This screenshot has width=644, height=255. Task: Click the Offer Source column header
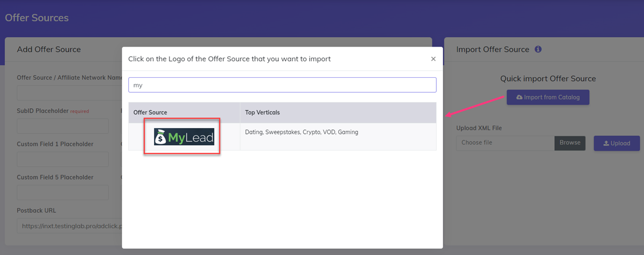tap(184, 112)
